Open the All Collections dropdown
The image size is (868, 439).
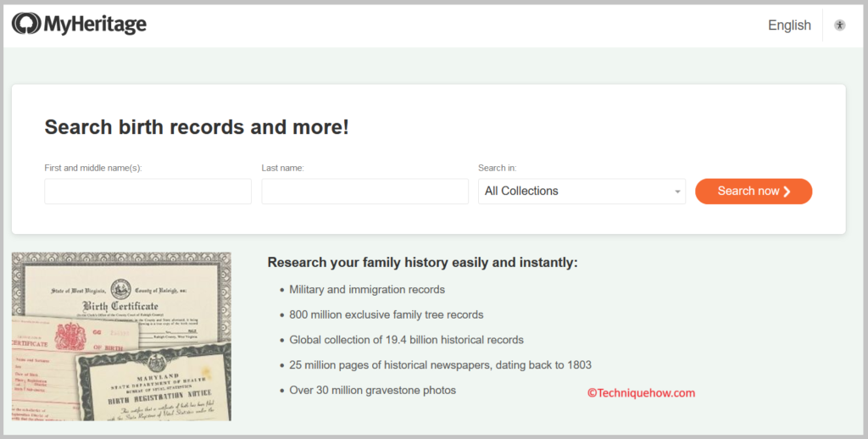[x=581, y=191]
